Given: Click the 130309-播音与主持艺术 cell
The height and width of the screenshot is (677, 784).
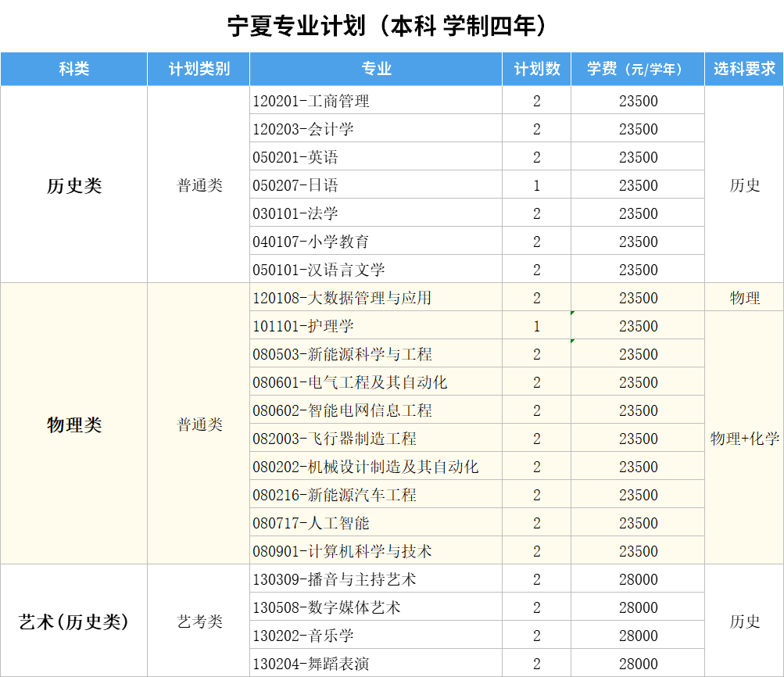Looking at the screenshot, I should point(334,579).
